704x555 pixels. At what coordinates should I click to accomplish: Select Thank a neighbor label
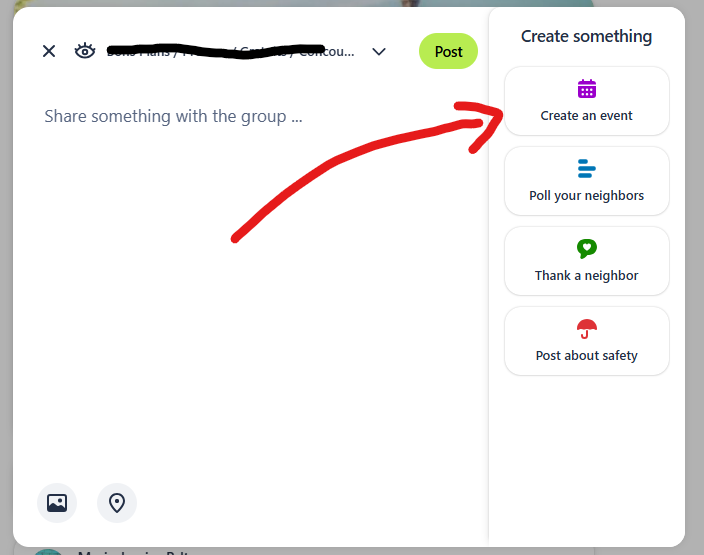coord(586,276)
